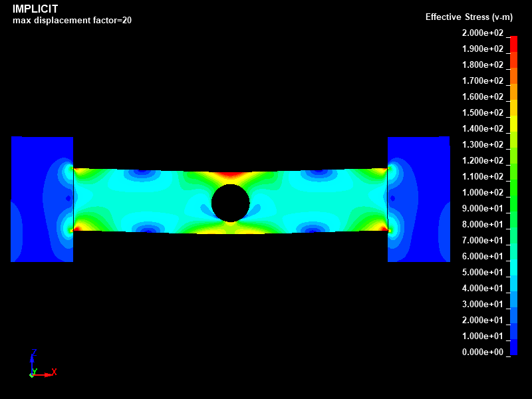Click the 1.500e+02 legend value label
This screenshot has height=399, width=532.
pyautogui.click(x=483, y=112)
